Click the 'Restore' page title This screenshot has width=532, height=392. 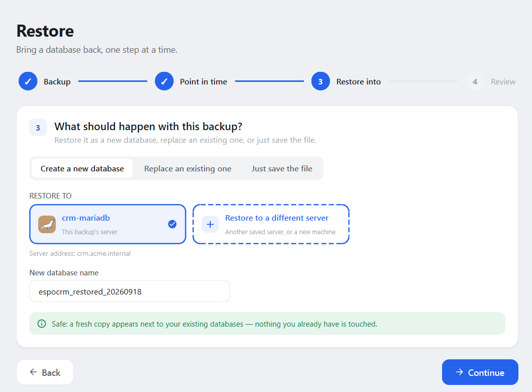click(45, 31)
